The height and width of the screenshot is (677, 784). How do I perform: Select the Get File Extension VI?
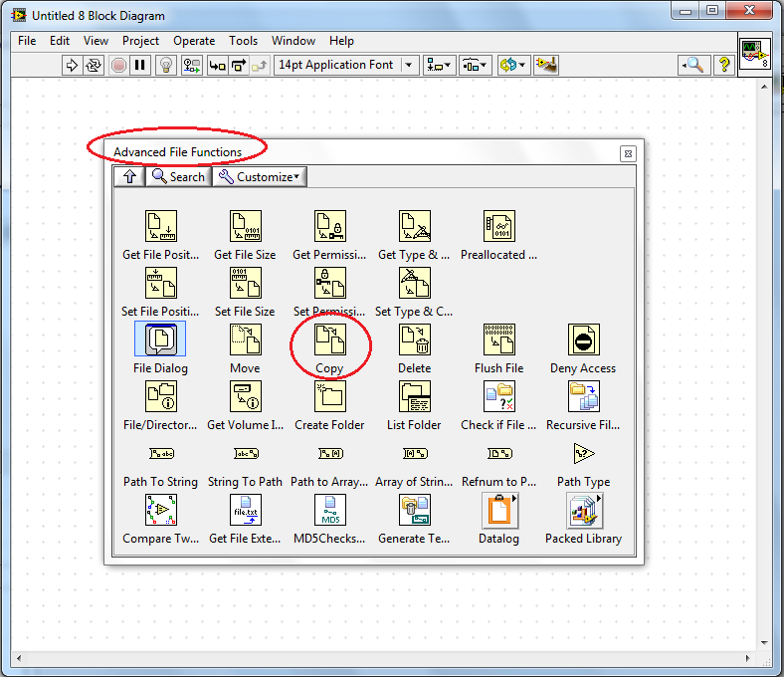click(x=245, y=510)
